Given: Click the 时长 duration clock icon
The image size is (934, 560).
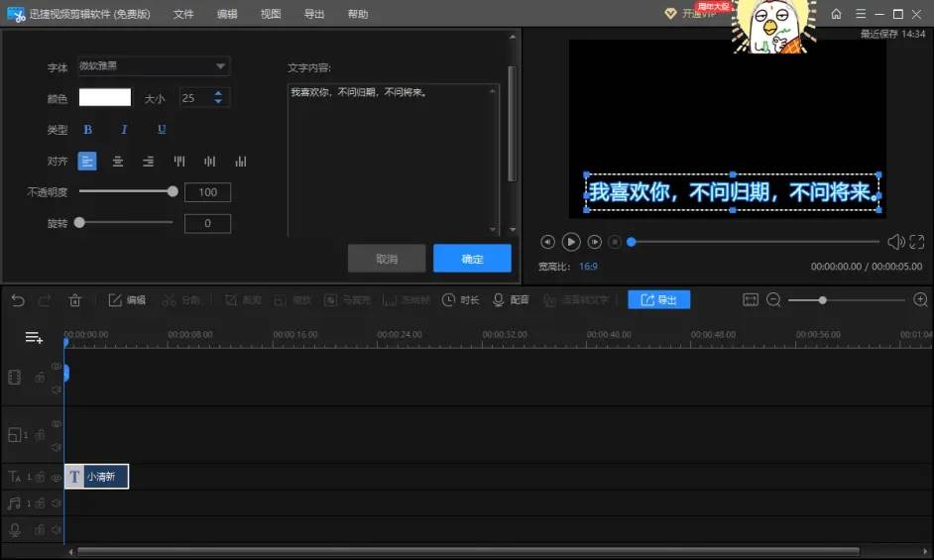Looking at the screenshot, I should 449,300.
